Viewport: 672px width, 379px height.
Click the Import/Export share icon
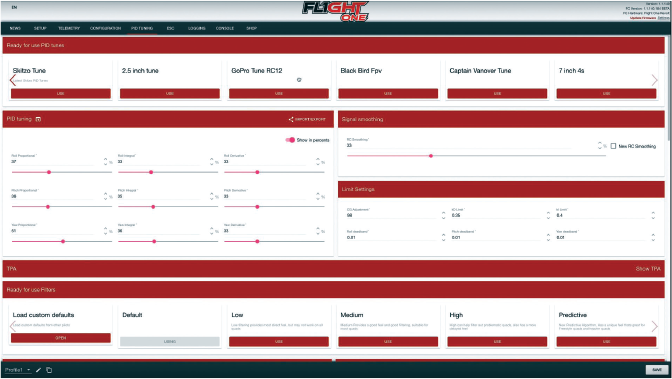(x=291, y=119)
